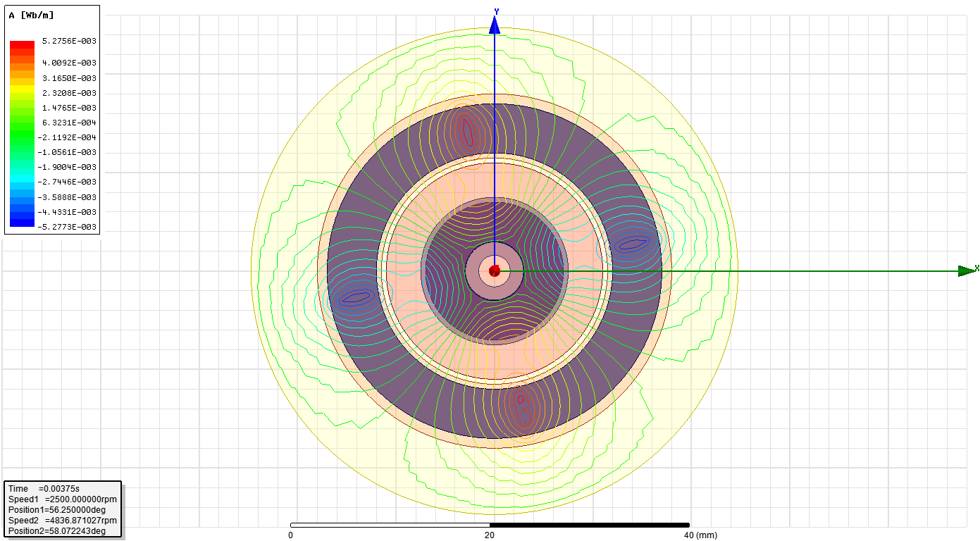Click the scale bar label 20

point(489,535)
